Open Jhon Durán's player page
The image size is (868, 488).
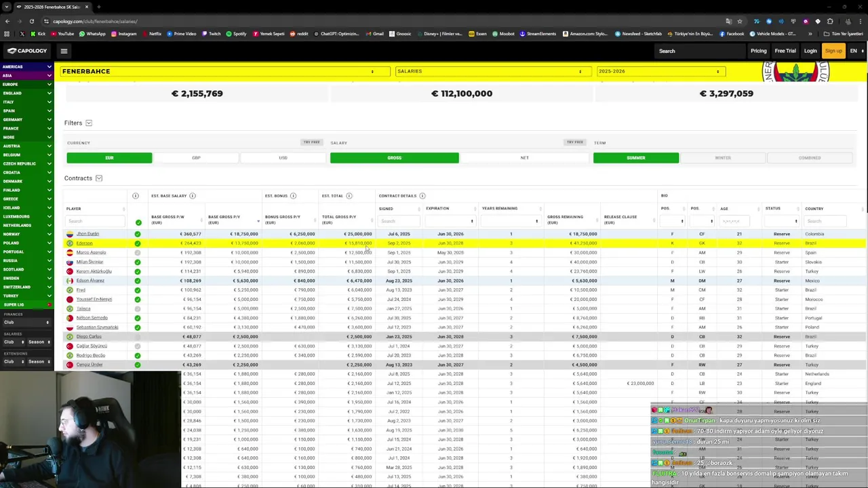tap(87, 234)
